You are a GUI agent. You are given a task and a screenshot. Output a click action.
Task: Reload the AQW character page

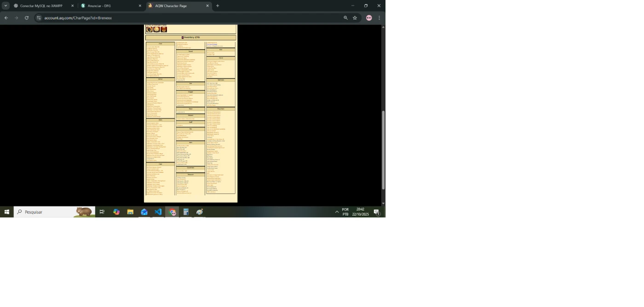[x=27, y=18]
